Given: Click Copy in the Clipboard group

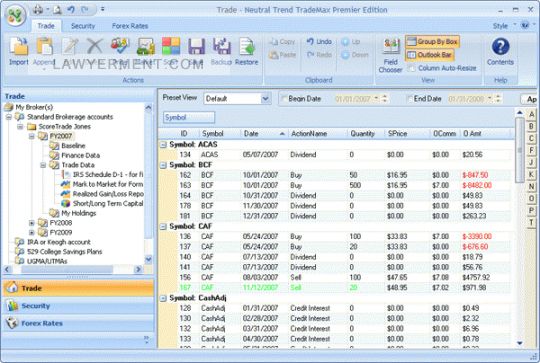Looking at the screenshot, I should click(x=282, y=42).
